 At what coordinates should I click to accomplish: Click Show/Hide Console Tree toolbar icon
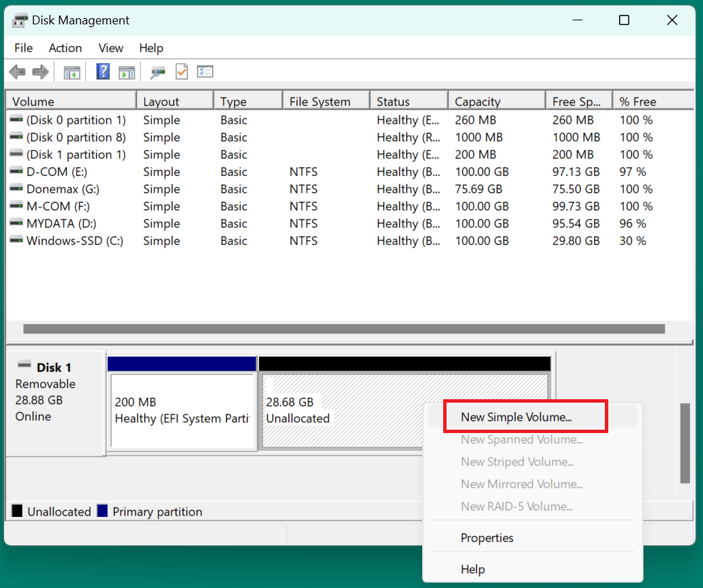click(72, 72)
